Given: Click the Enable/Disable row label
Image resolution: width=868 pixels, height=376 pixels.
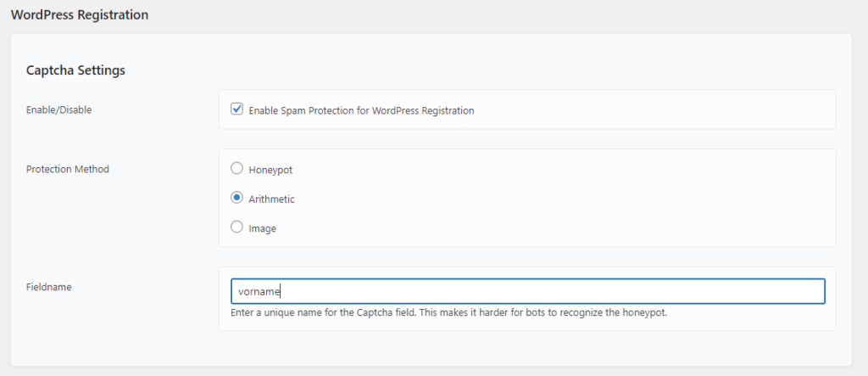Looking at the screenshot, I should coord(59,109).
